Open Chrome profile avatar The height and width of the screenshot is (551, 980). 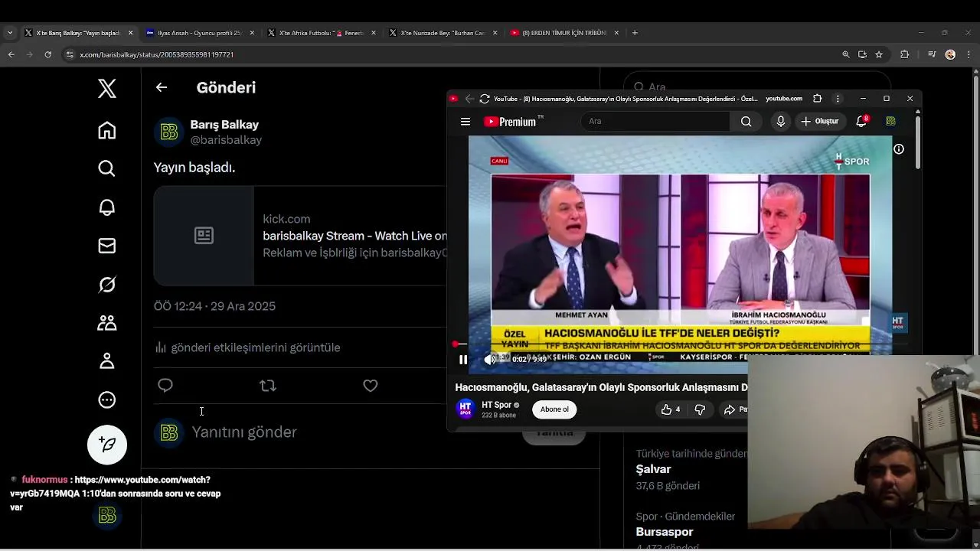pos(951,54)
